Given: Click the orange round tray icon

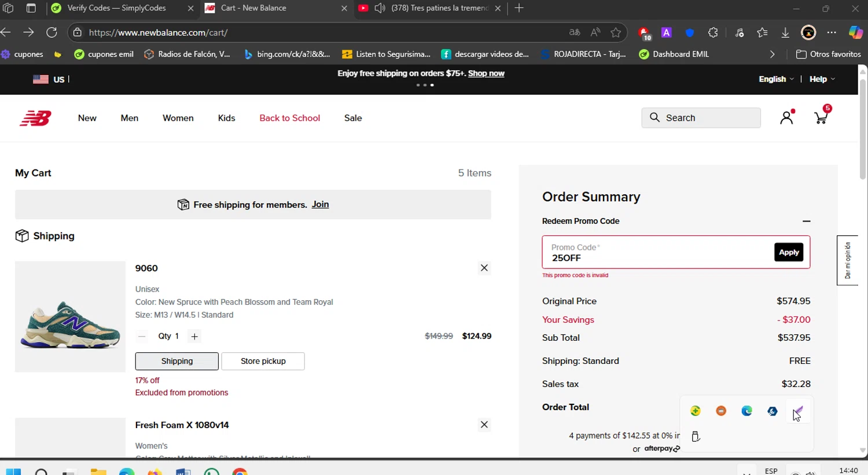Looking at the screenshot, I should point(721,411).
